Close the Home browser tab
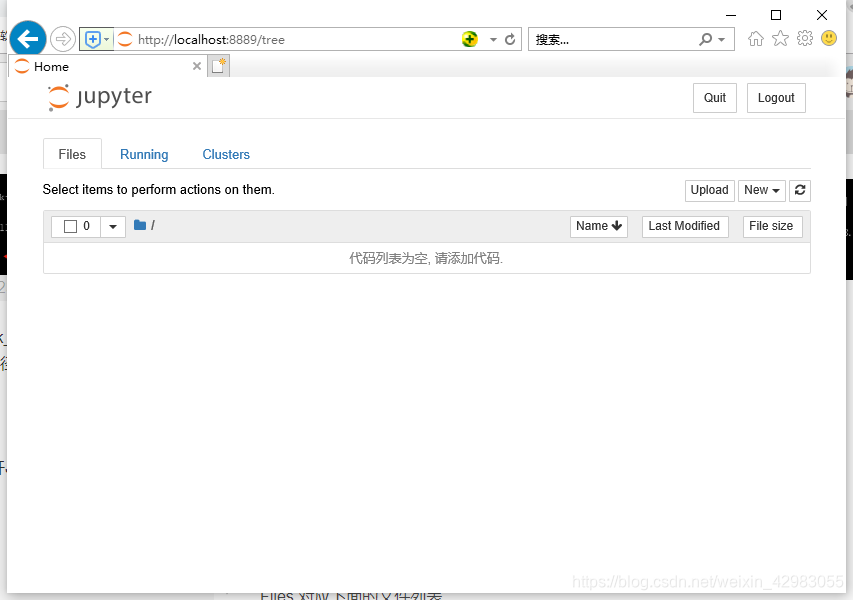This screenshot has height=600, width=853. pos(197,66)
